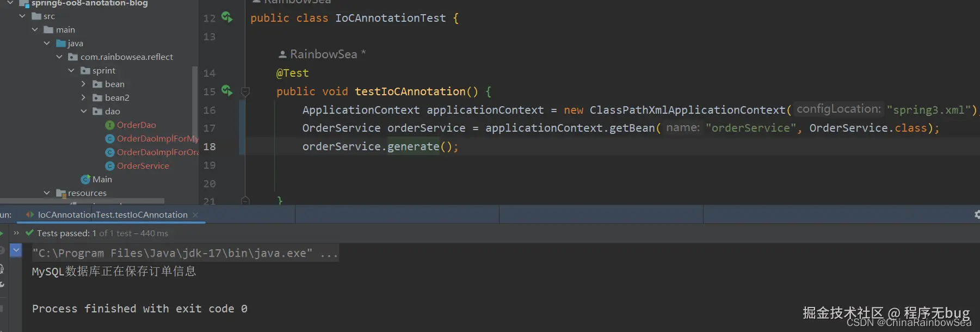Expand the bean package
The image size is (980, 332).
[83, 84]
